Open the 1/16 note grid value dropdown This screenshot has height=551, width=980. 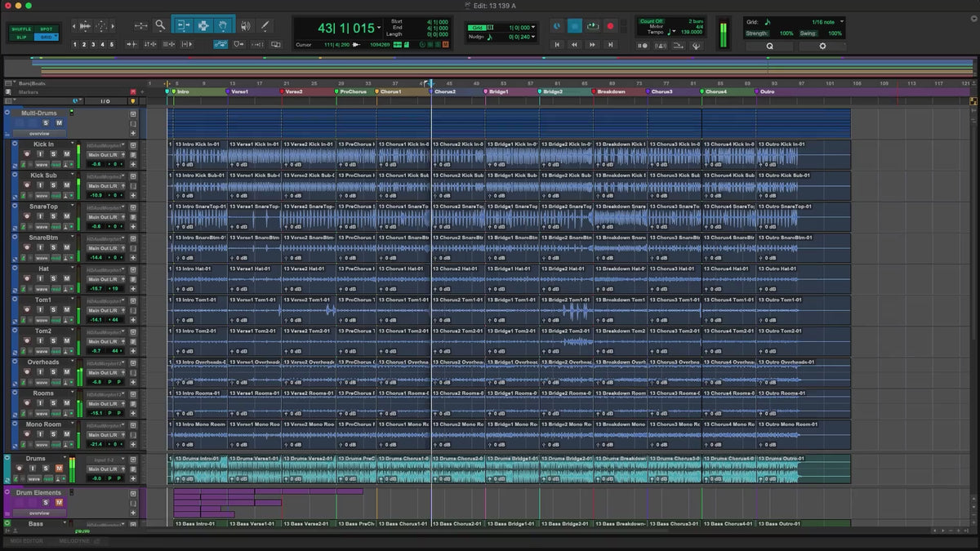coord(826,22)
